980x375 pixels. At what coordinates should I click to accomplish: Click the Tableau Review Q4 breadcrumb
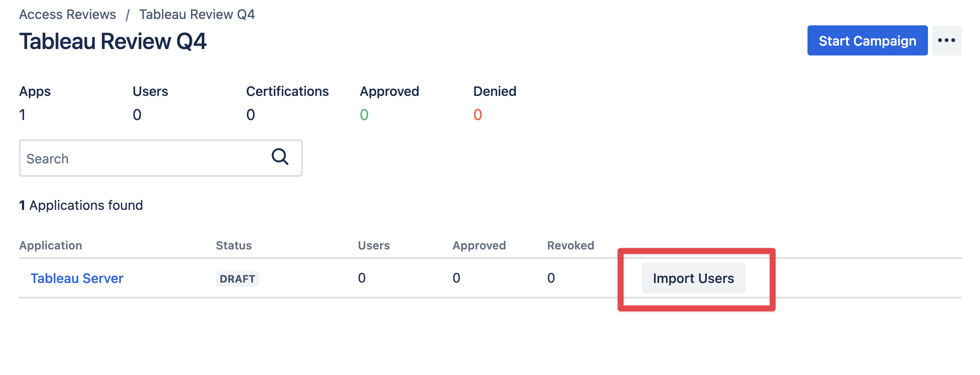(x=197, y=14)
